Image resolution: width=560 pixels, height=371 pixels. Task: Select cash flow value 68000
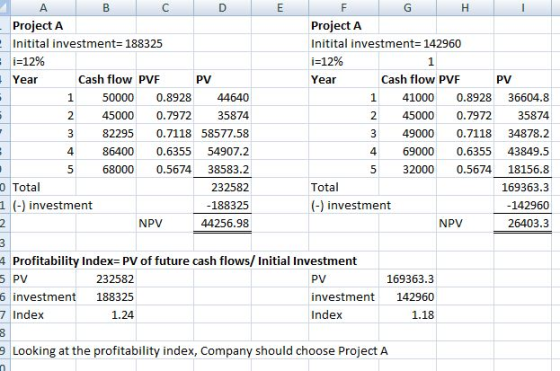click(118, 169)
